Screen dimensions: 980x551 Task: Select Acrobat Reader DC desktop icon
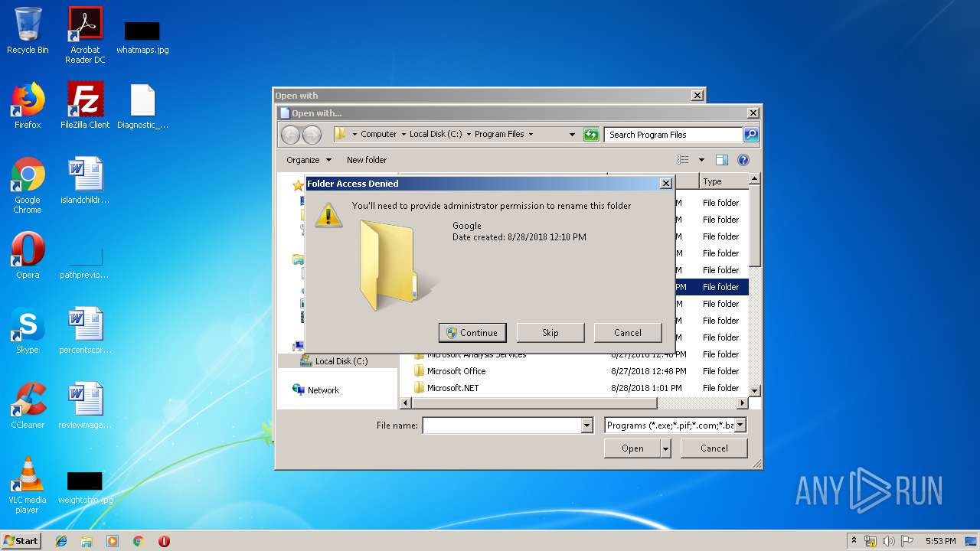85,35
